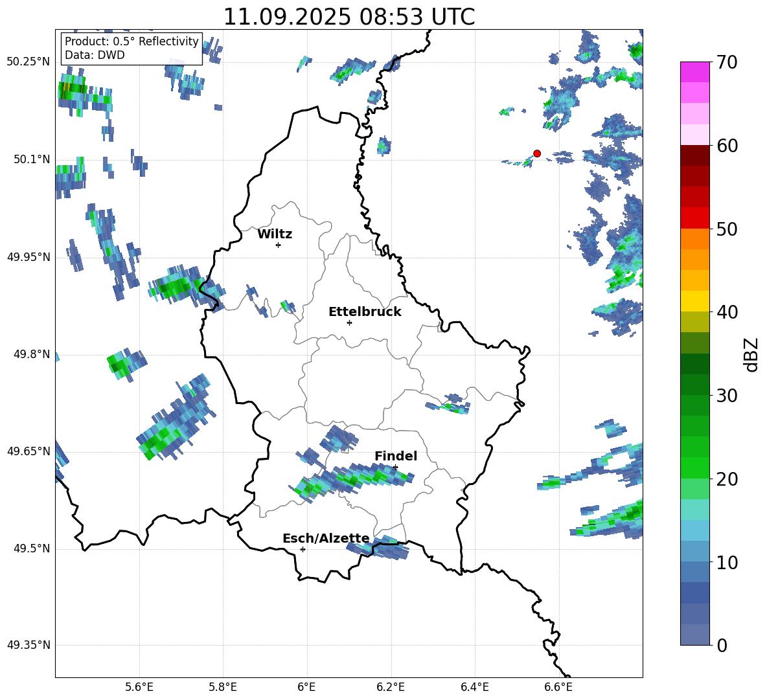
Task: Click the Data: DWD text
Action: tap(95, 55)
